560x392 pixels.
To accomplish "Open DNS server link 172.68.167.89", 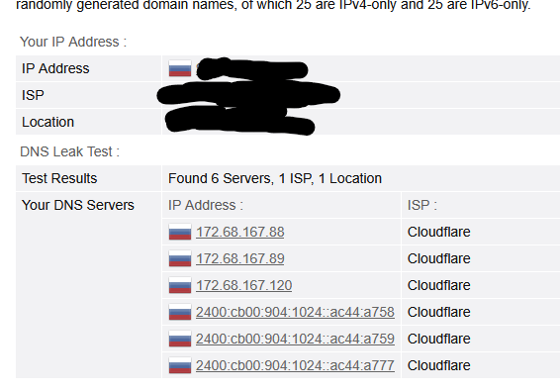I will tap(240, 258).
